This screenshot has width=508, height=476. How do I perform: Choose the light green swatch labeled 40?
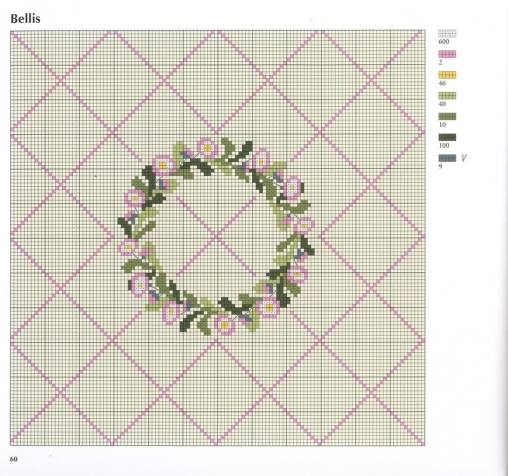pyautogui.click(x=447, y=96)
